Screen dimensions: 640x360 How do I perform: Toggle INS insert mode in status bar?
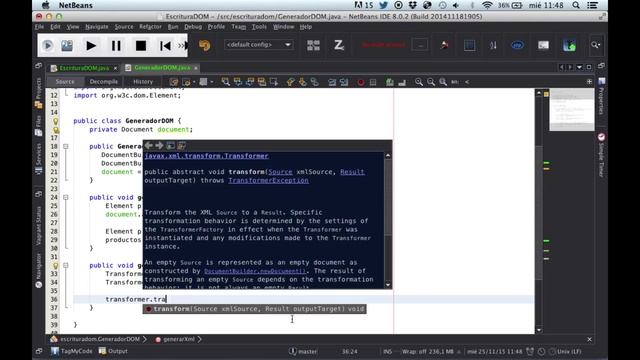pos(387,351)
